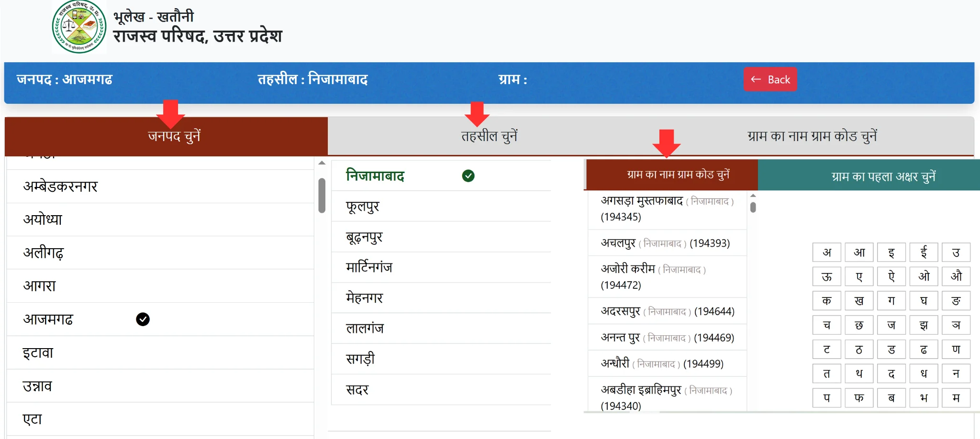Select tehsil फूलपुर

click(441, 206)
